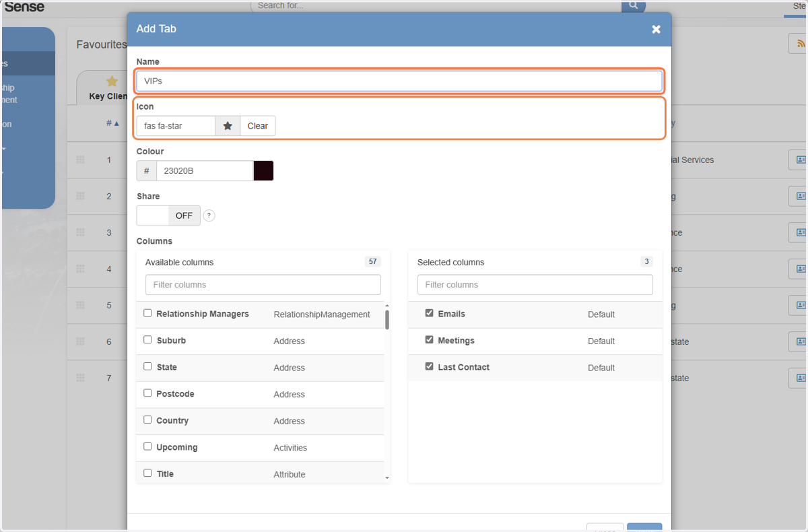The width and height of the screenshot is (808, 532).
Task: Uncheck the Last Contact selected column
Action: 429,366
